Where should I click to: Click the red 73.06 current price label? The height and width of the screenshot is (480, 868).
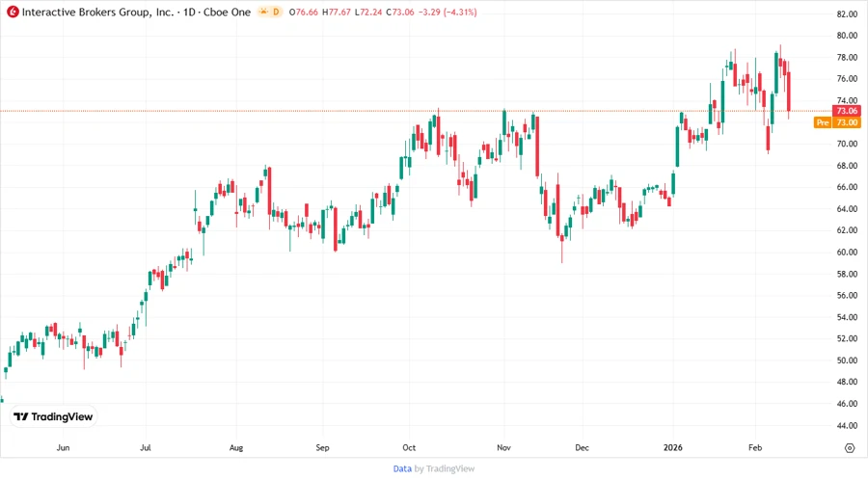click(847, 111)
